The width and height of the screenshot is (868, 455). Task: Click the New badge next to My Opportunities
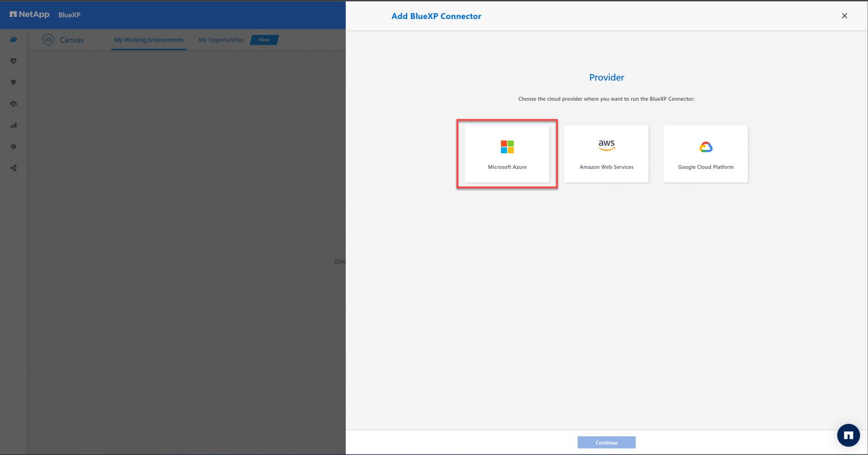tap(263, 40)
